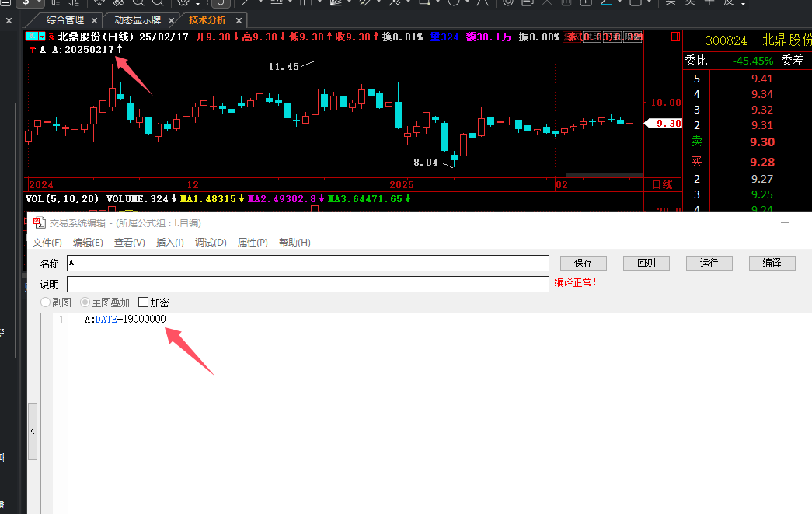Open the 文件(F) menu
This screenshot has width=812, height=514.
[x=47, y=243]
